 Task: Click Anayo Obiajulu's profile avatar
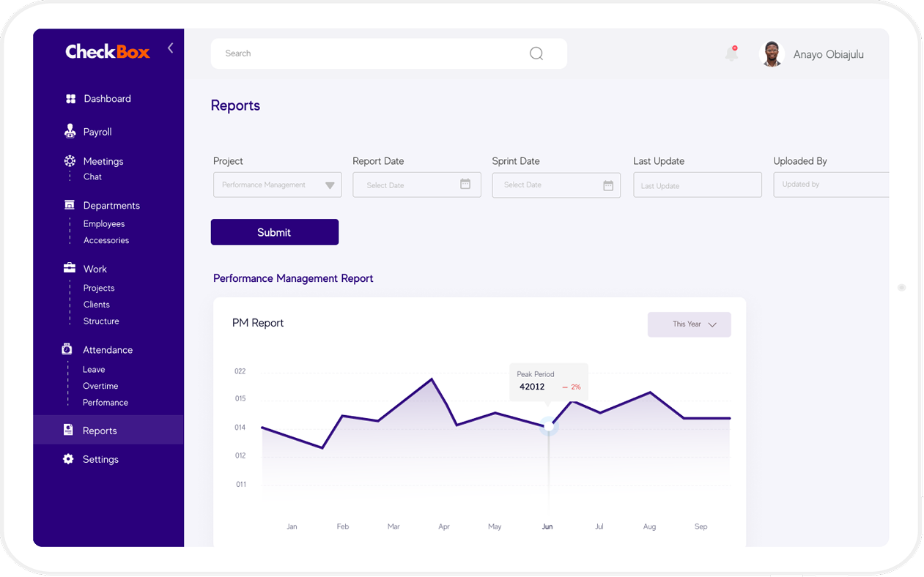point(772,54)
